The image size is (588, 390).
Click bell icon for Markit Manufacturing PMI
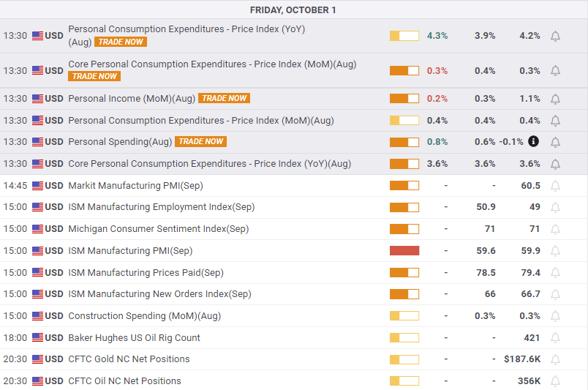pyautogui.click(x=555, y=186)
